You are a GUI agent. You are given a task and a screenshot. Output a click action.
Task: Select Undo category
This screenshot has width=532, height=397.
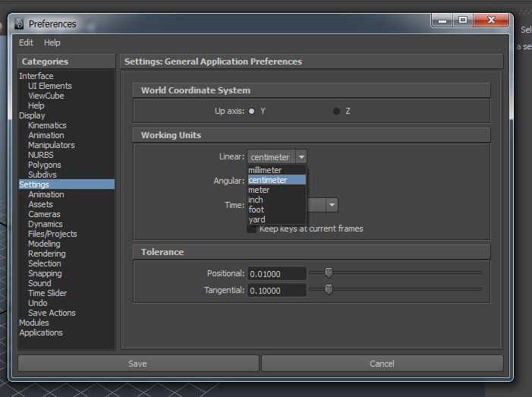[x=67, y=303]
